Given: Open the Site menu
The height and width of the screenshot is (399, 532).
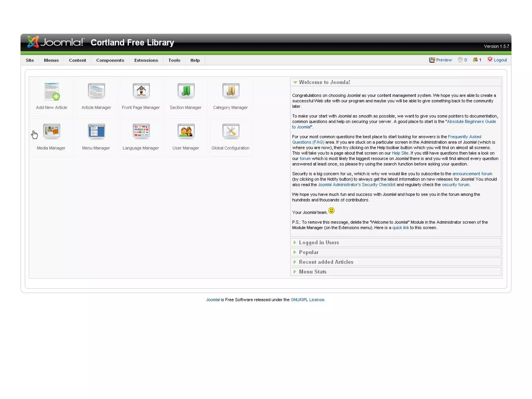Looking at the screenshot, I should (30, 60).
